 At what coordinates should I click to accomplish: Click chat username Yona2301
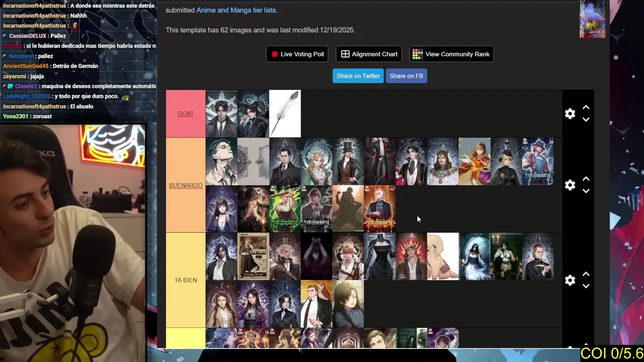(15, 116)
